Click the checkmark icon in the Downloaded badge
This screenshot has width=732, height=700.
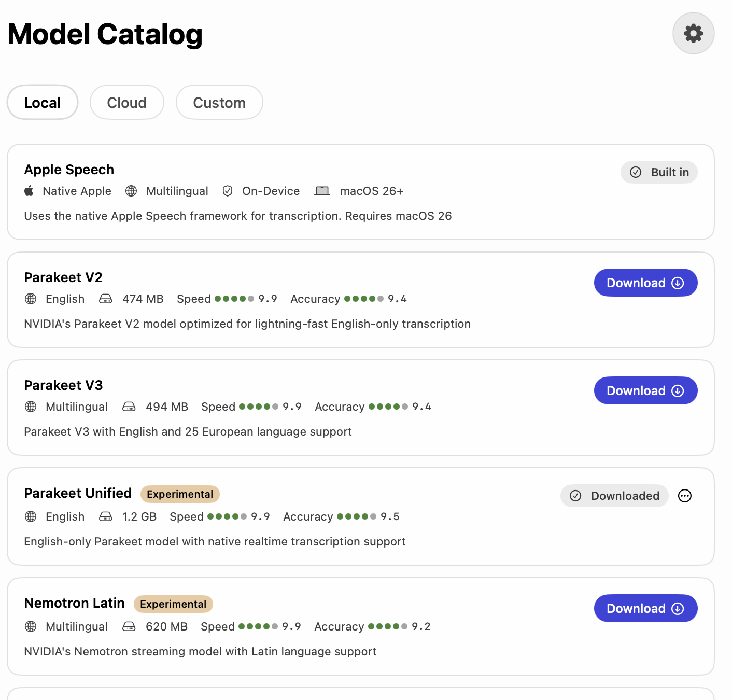coord(575,496)
